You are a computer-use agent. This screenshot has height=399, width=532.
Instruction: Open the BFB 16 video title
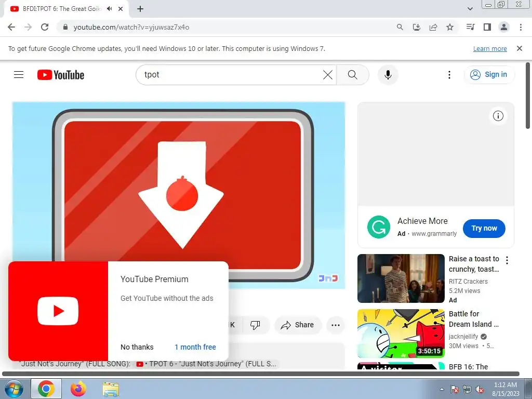click(x=468, y=367)
